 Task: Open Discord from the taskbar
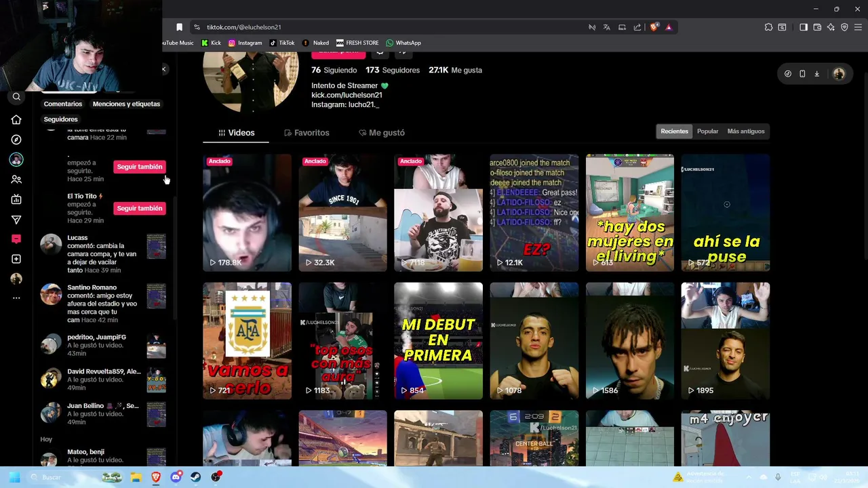click(176, 477)
